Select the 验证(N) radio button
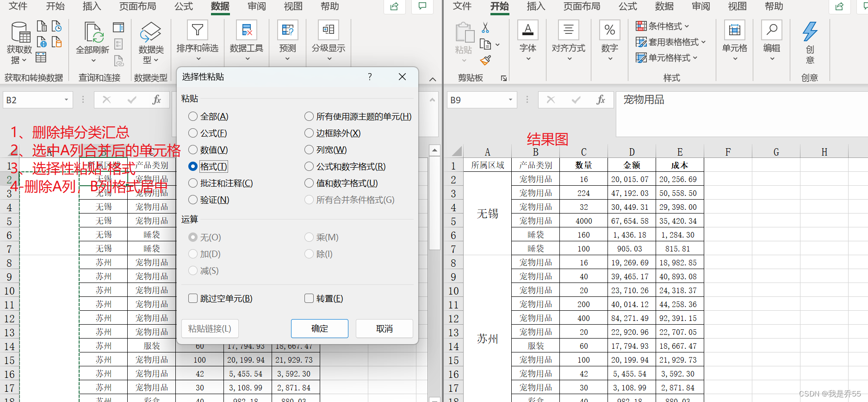The image size is (868, 402). (193, 200)
